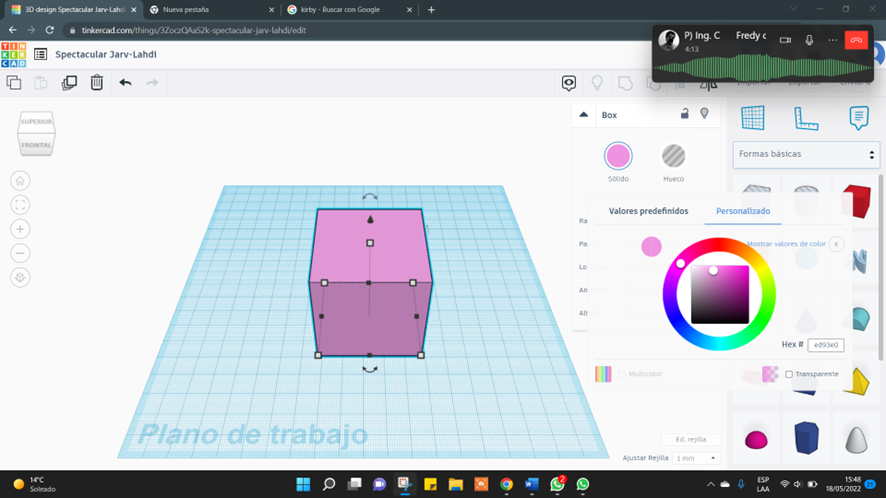Open Windows Start menu
Screen dimensions: 886x498
point(303,484)
